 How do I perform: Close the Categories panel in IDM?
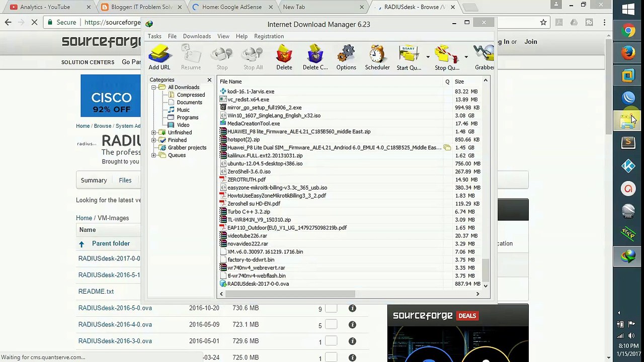[209, 80]
